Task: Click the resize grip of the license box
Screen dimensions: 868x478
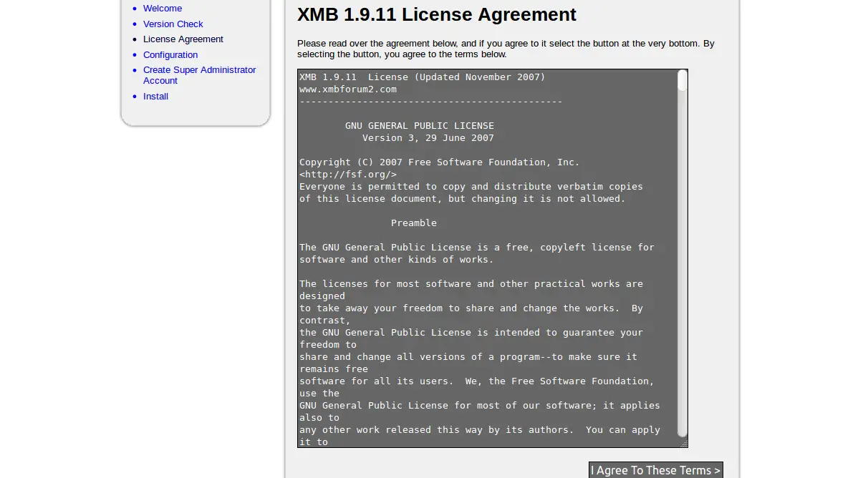Action: tap(683, 444)
